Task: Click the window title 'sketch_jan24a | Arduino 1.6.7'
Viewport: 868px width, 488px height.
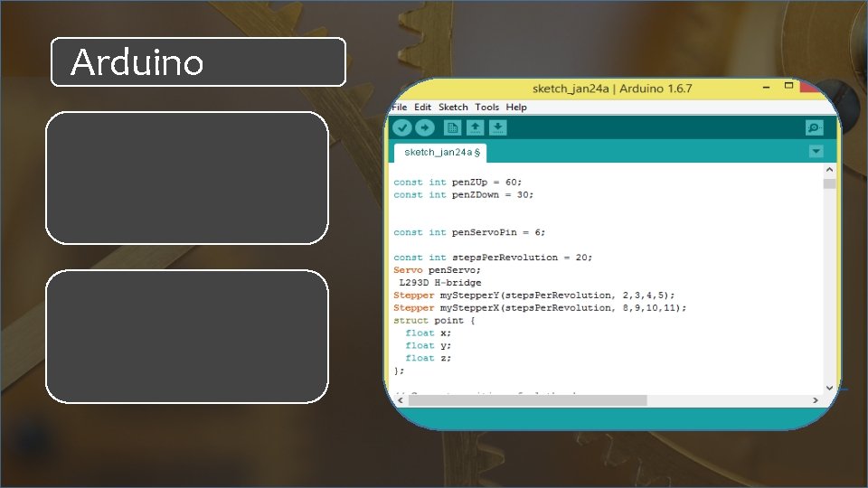Action: tap(612, 89)
